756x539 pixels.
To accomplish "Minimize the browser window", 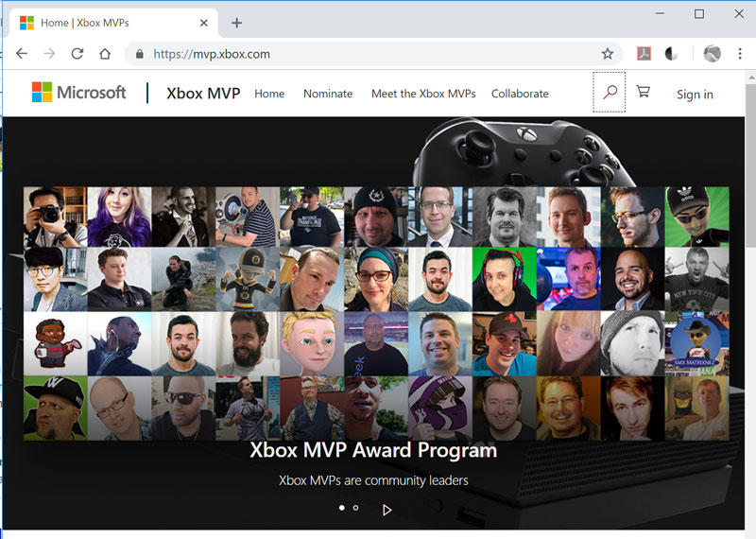I will (x=660, y=14).
